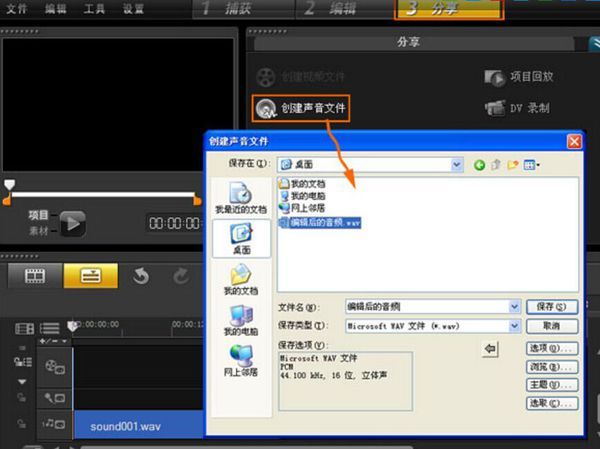The height and width of the screenshot is (449, 600).
Task: Switch to timeline view (highlighted yellow button)
Action: (90, 276)
